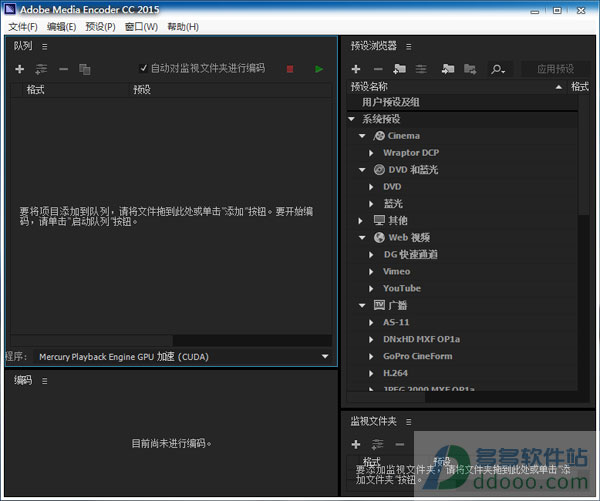Expand DNxHD MXF OP1a presets
Viewport: 600px width, 501px height.
pyautogui.click(x=371, y=339)
